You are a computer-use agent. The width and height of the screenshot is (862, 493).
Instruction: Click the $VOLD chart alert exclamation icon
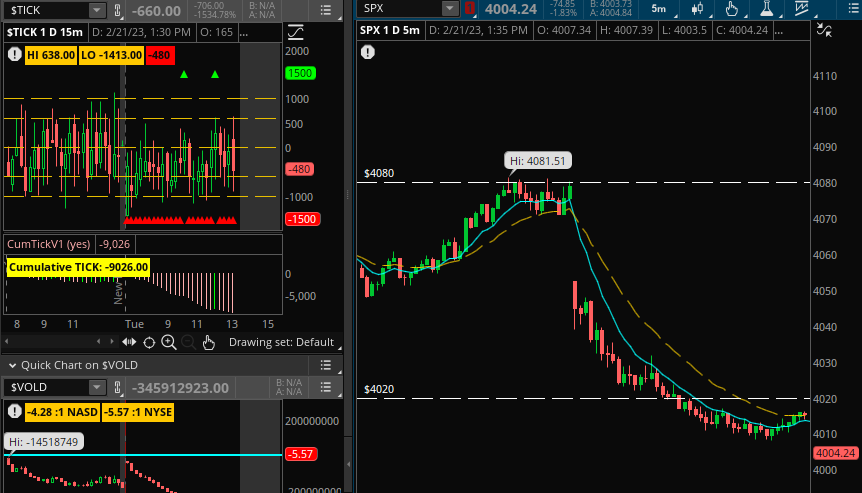click(15, 411)
